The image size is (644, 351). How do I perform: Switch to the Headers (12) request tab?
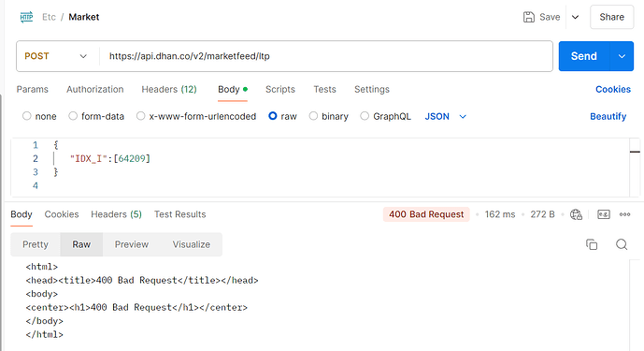pos(169,89)
